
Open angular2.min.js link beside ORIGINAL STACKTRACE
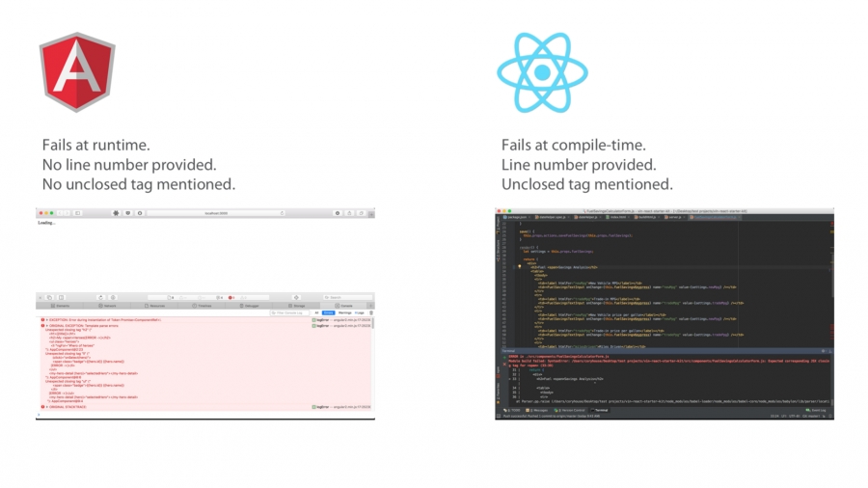click(351, 407)
